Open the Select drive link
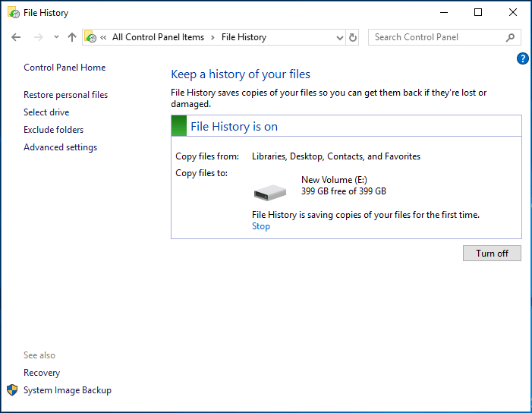Screen dimensions: 532x413 tap(46, 112)
